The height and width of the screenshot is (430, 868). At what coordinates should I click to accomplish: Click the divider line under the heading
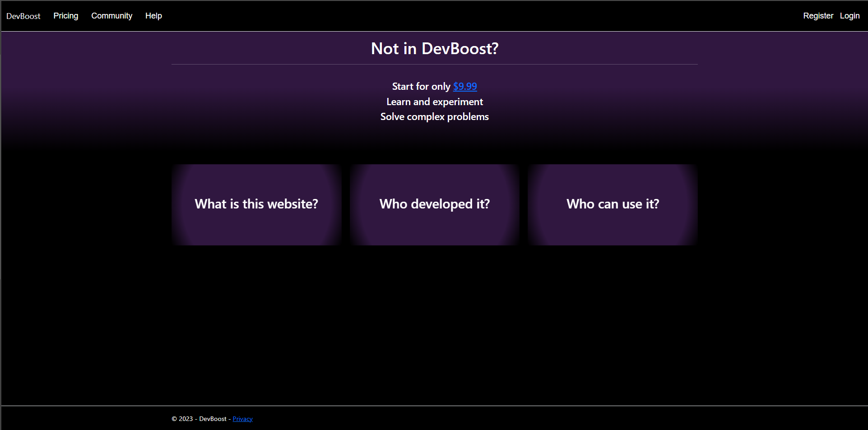434,64
